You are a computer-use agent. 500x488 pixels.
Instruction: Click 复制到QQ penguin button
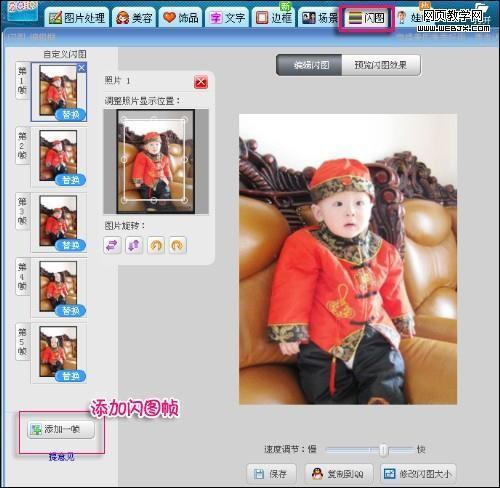339,473
